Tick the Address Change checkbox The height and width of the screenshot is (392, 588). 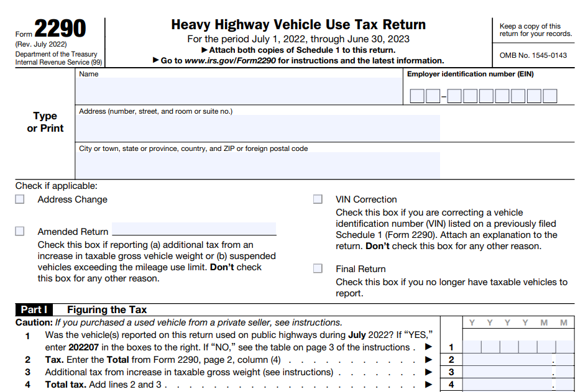(x=20, y=199)
